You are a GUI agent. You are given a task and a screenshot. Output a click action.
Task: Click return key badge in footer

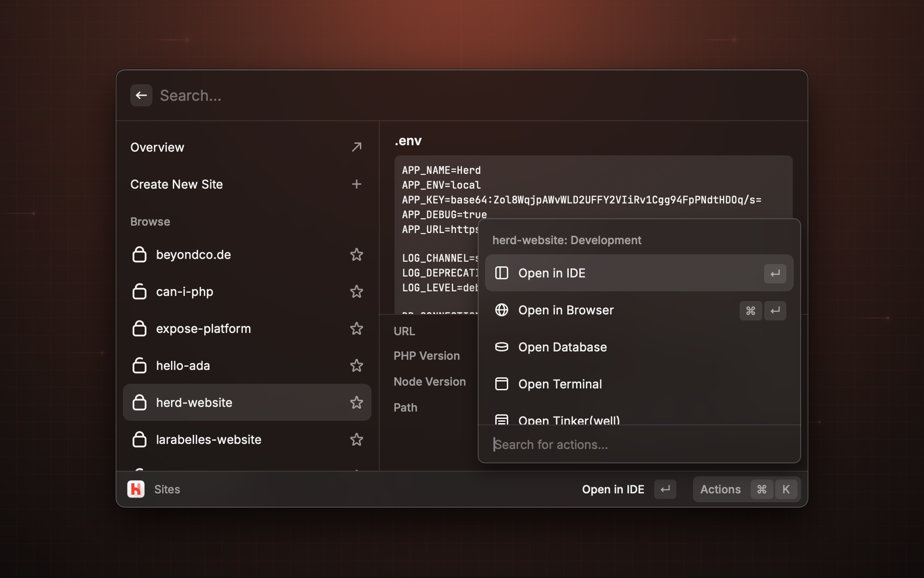click(665, 489)
